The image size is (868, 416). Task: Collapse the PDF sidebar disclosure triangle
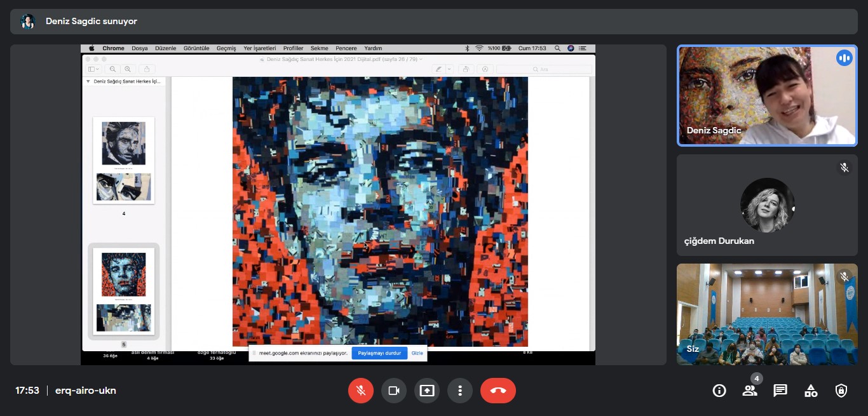(x=88, y=81)
